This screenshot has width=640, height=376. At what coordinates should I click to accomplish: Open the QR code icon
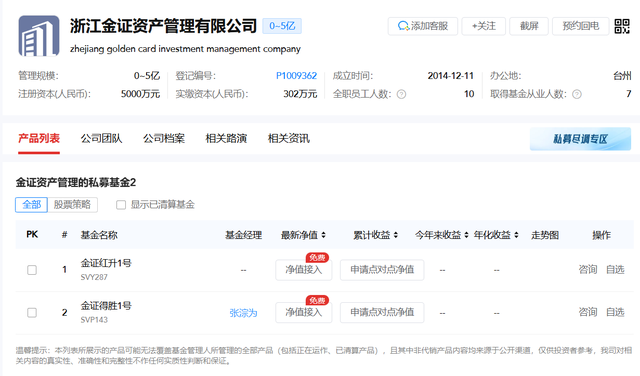(622, 26)
